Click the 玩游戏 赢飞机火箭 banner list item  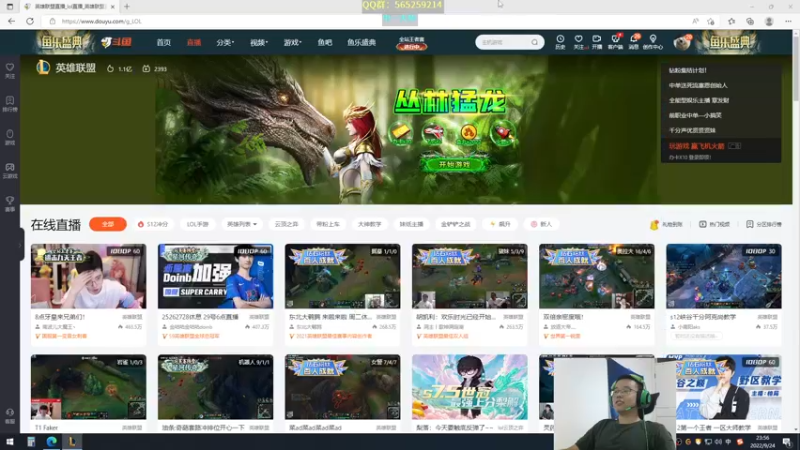[x=696, y=146]
